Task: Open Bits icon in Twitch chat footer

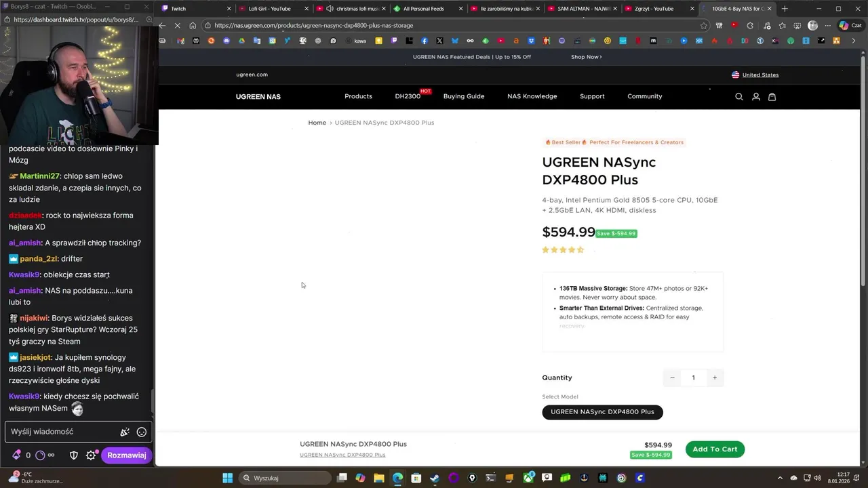Action: (16, 455)
